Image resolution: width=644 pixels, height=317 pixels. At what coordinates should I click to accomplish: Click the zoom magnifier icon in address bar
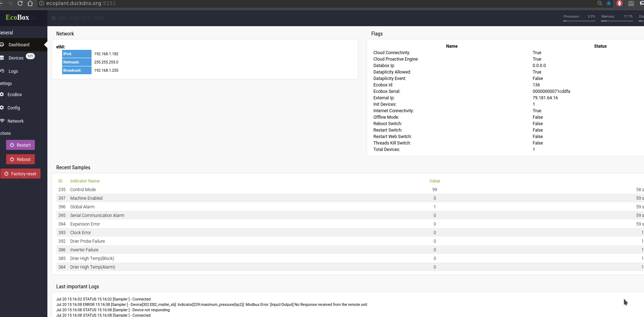[599, 3]
